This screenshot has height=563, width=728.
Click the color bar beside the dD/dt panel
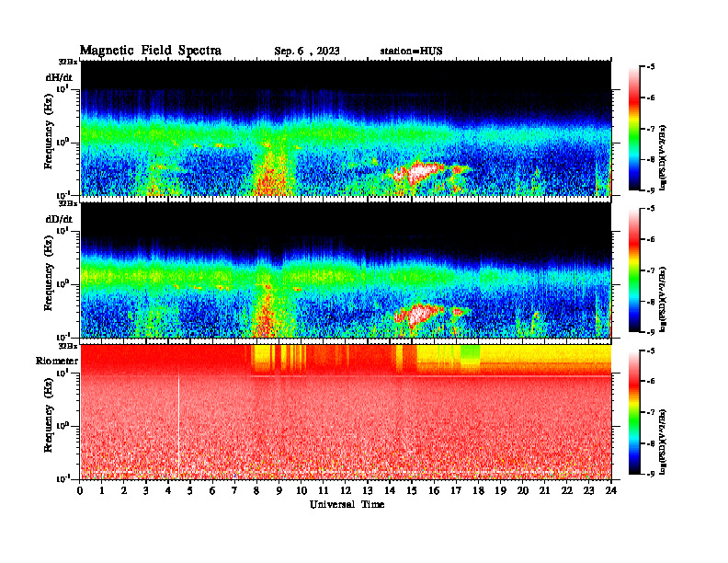[x=634, y=270]
